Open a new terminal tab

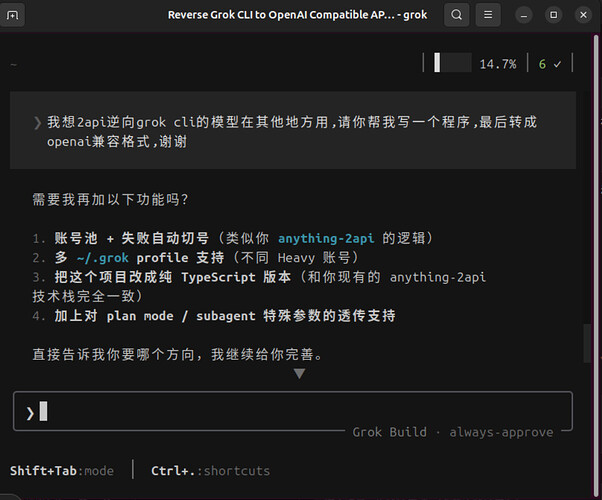coord(12,15)
